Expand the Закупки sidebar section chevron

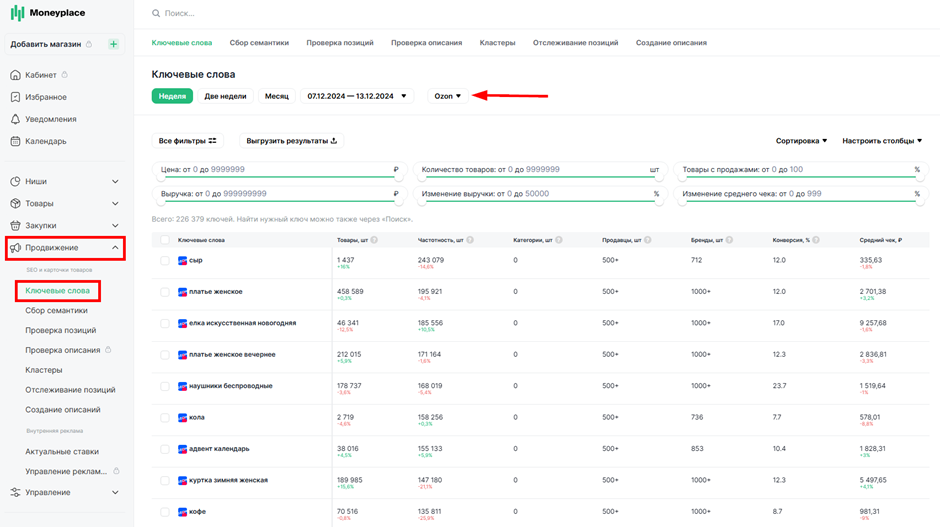pos(115,226)
